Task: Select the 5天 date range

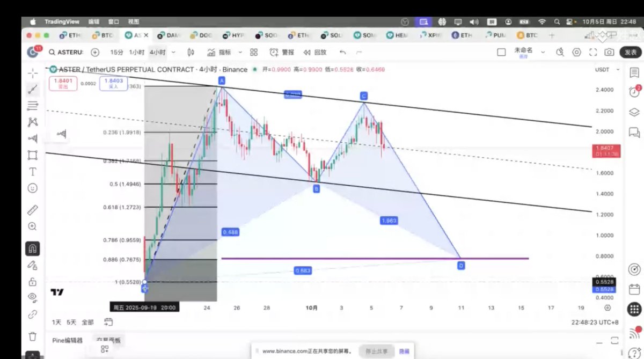Action: click(71, 323)
